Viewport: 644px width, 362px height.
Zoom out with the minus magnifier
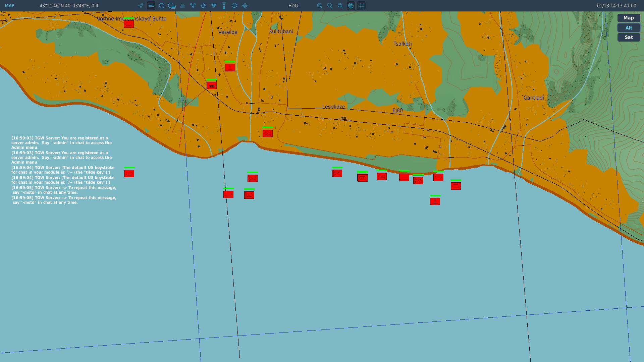pyautogui.click(x=330, y=6)
